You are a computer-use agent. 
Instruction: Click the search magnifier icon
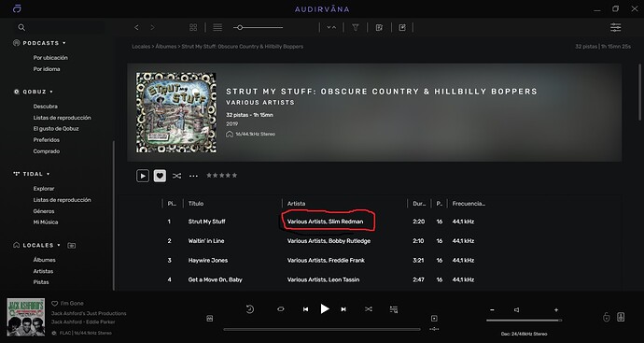tap(21, 27)
